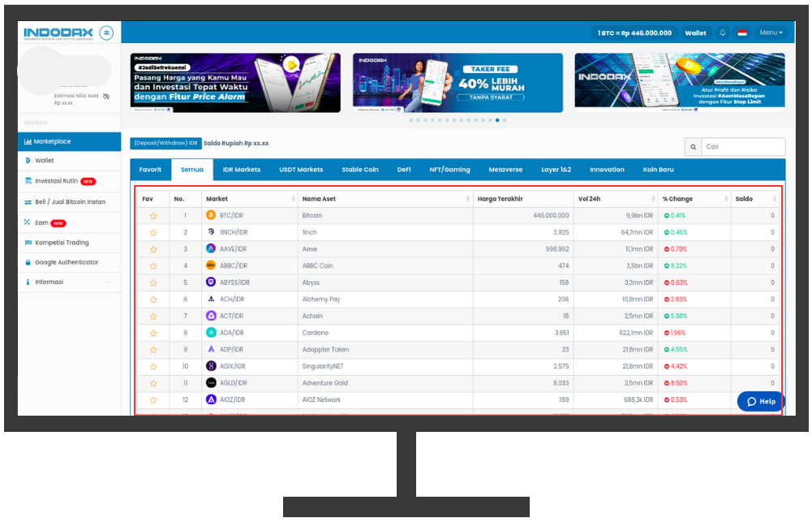Open the Menu dropdown in top bar
Image resolution: width=812 pixels, height=522 pixels.
pos(771,33)
